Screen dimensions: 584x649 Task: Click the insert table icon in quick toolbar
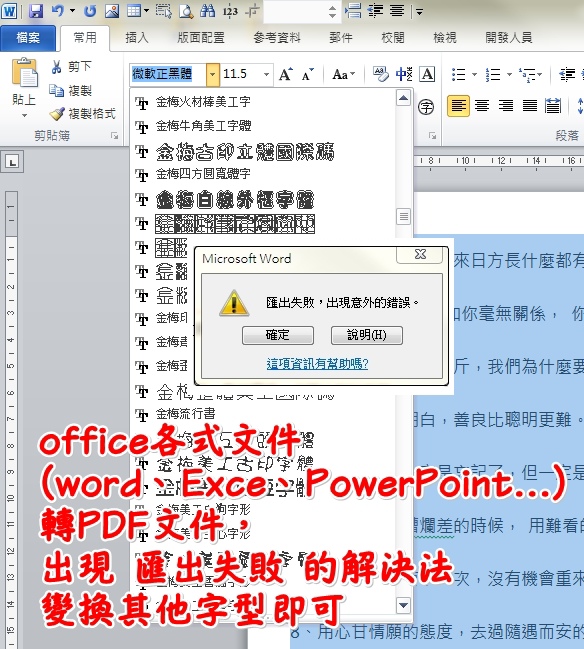click(x=134, y=11)
